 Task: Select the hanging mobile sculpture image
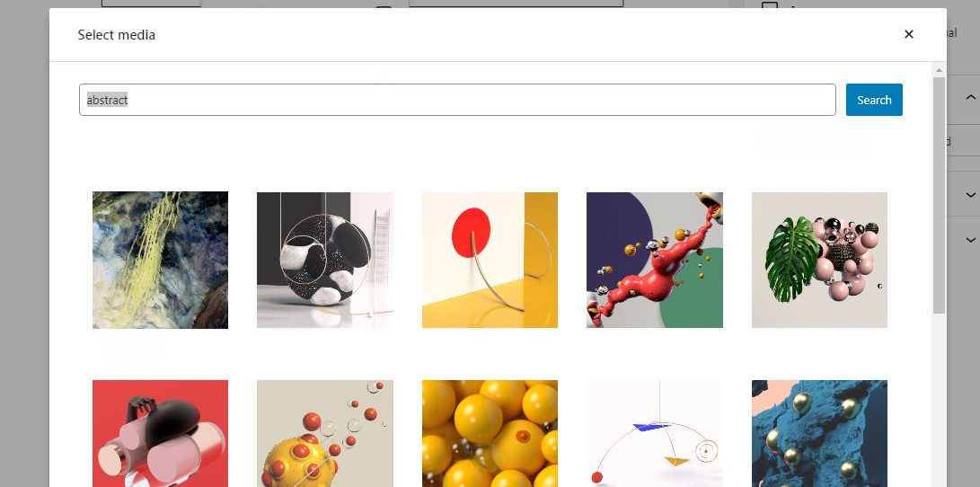(x=654, y=433)
